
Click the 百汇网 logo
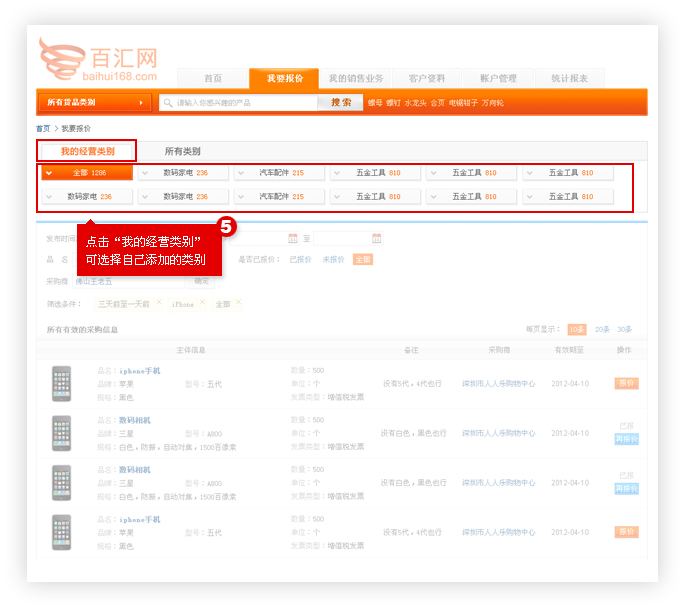tap(97, 60)
